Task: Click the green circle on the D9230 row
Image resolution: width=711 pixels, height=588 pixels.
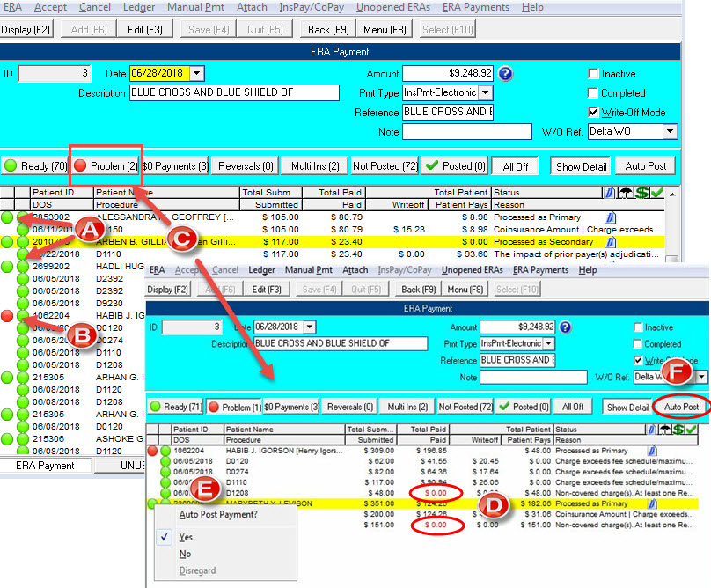Action: (x=23, y=303)
